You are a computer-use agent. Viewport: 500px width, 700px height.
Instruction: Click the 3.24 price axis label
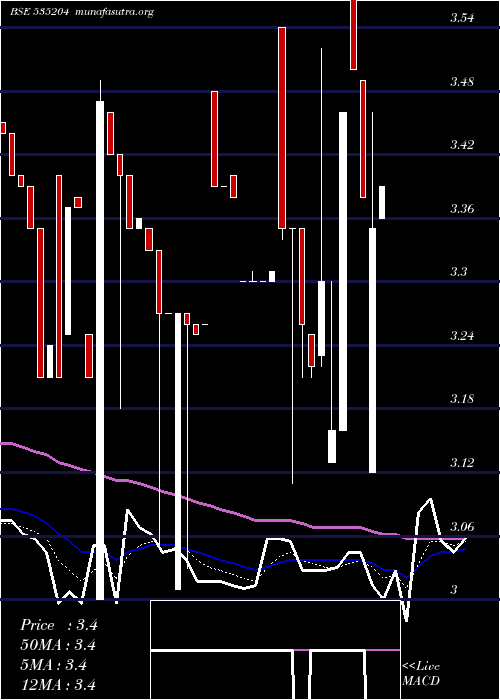pos(462,335)
